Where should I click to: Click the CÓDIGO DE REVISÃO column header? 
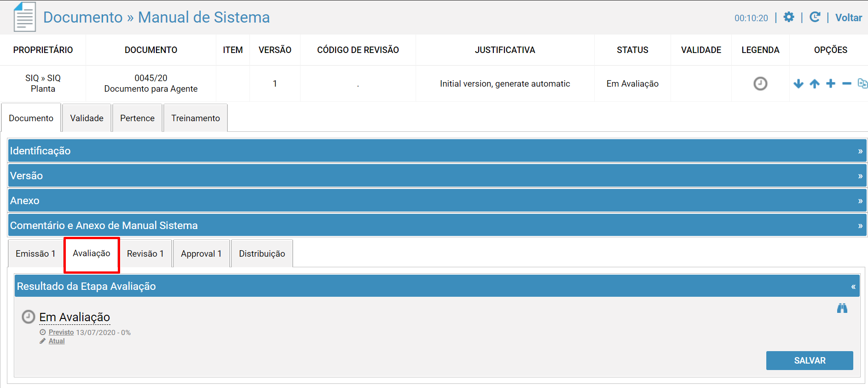pyautogui.click(x=358, y=50)
